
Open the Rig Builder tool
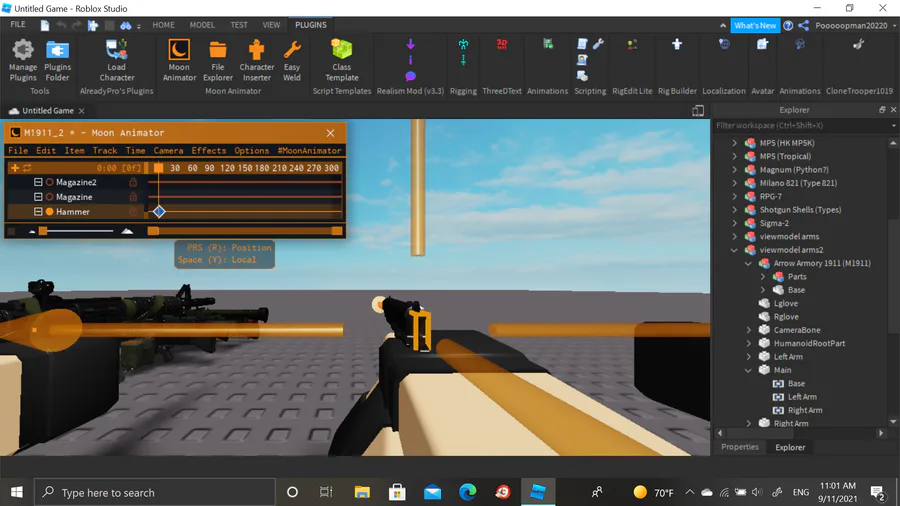point(677,44)
